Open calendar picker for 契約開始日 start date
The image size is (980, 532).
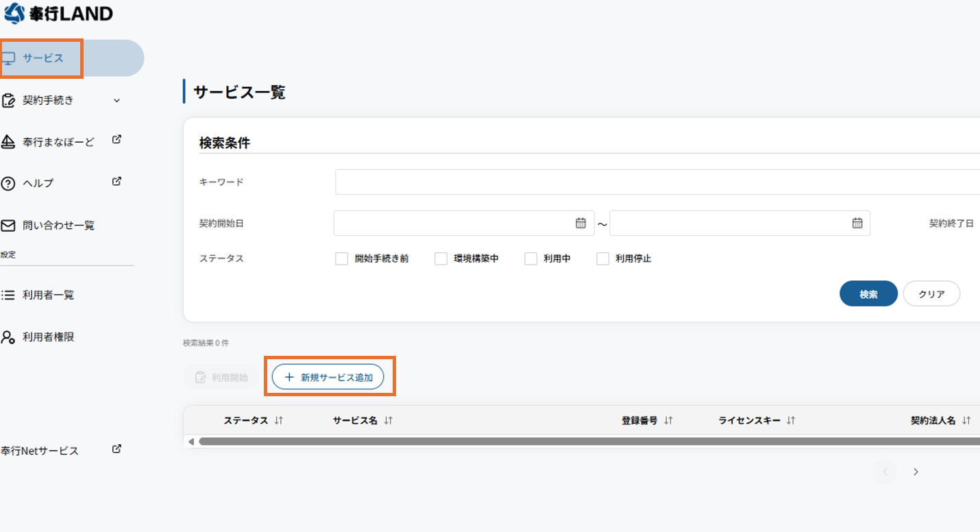pyautogui.click(x=580, y=223)
